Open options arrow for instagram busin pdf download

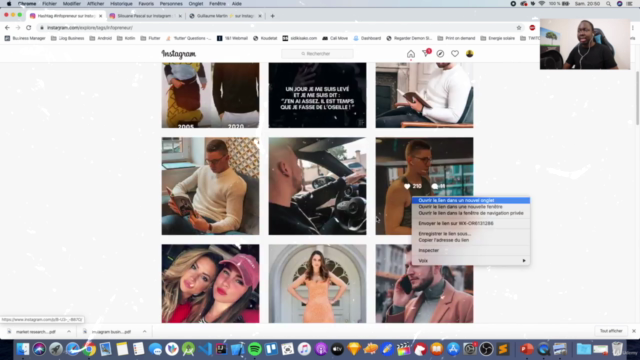click(144, 331)
